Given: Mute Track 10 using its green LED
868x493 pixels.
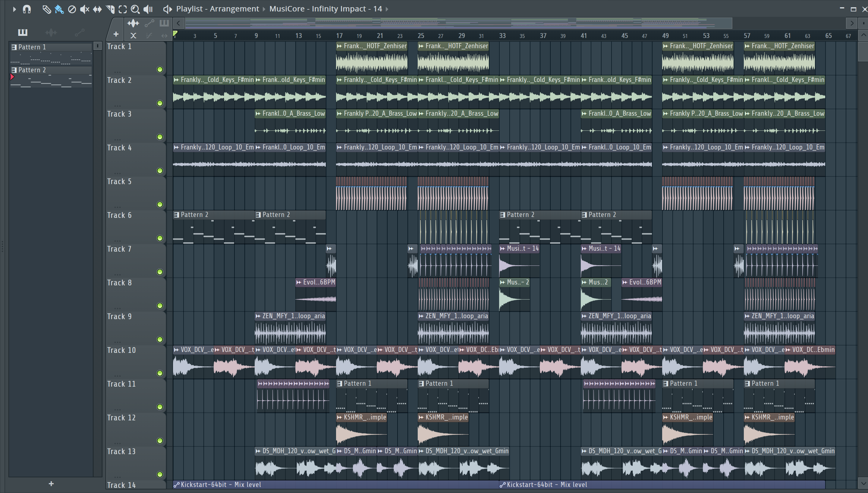Looking at the screenshot, I should [160, 373].
